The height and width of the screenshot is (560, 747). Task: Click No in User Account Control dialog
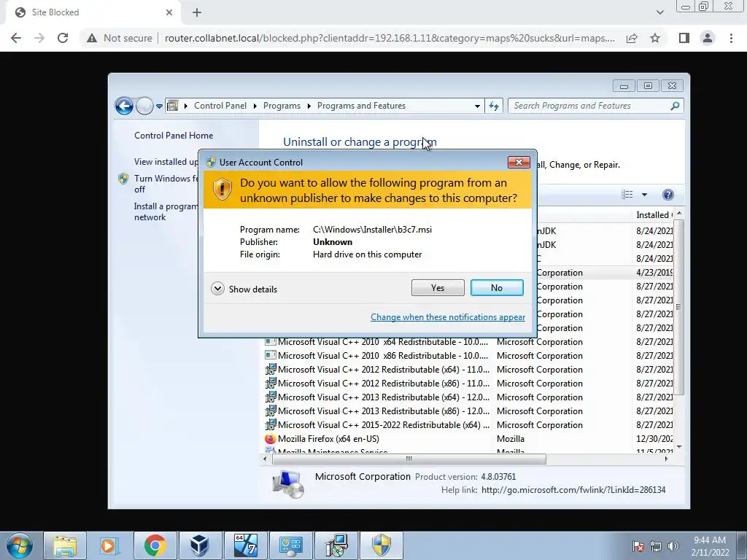pyautogui.click(x=496, y=287)
